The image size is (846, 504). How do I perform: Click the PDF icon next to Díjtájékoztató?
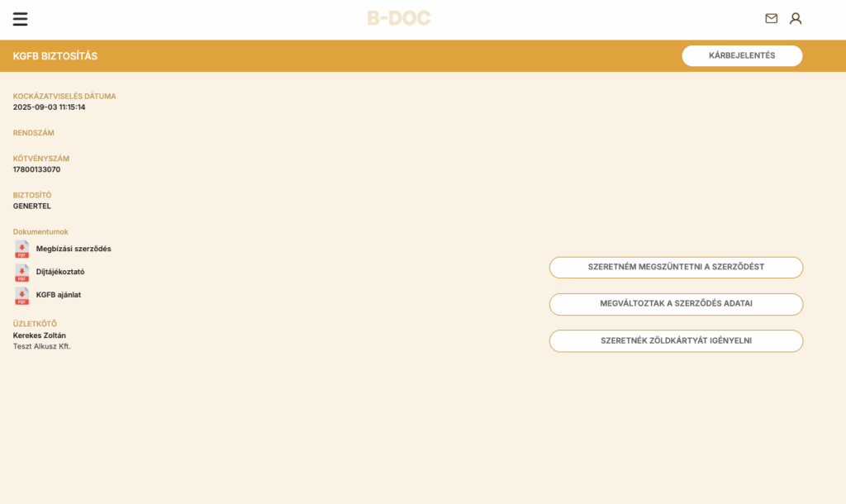click(22, 272)
